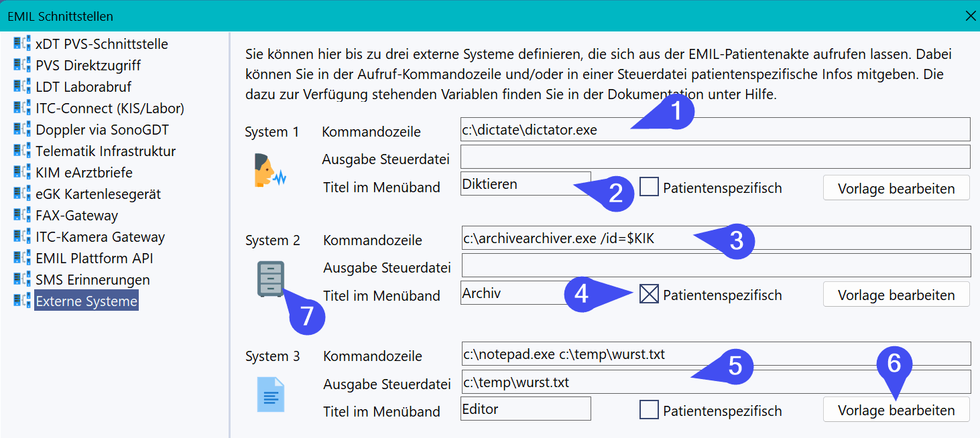Click Vorlage bearbeiten button for System 3
Image resolution: width=980 pixels, height=438 pixels.
click(x=896, y=410)
